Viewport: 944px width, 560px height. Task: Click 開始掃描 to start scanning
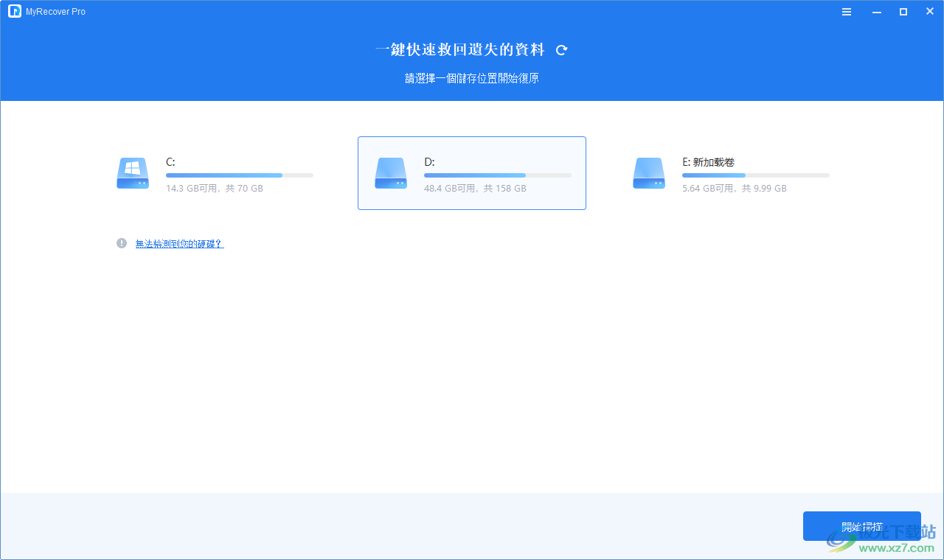(861, 526)
